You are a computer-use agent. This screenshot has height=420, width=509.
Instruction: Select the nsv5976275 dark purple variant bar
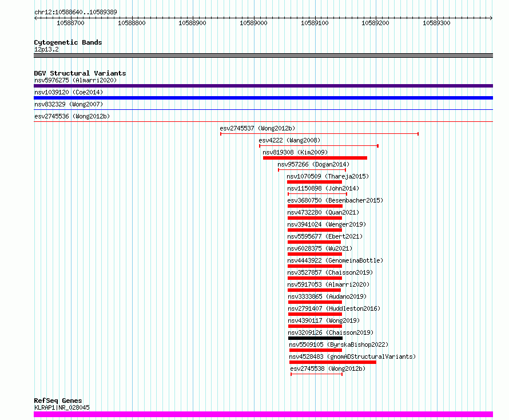(x=263, y=86)
